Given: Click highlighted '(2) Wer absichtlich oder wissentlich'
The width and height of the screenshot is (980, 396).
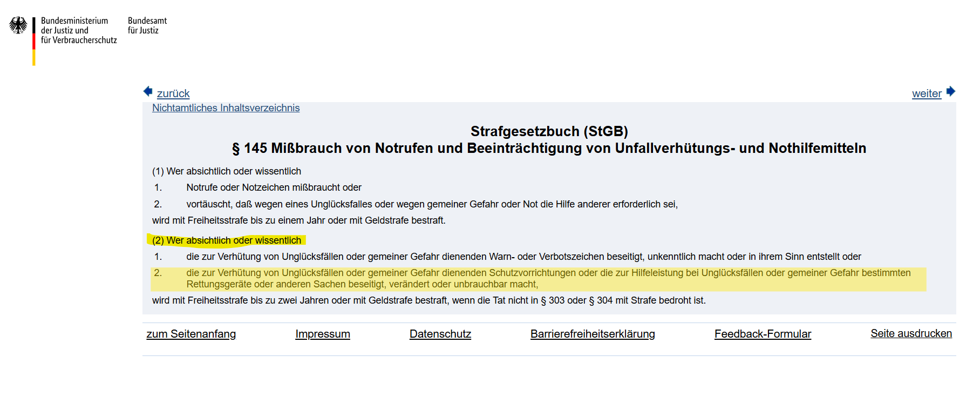Looking at the screenshot, I should [227, 240].
